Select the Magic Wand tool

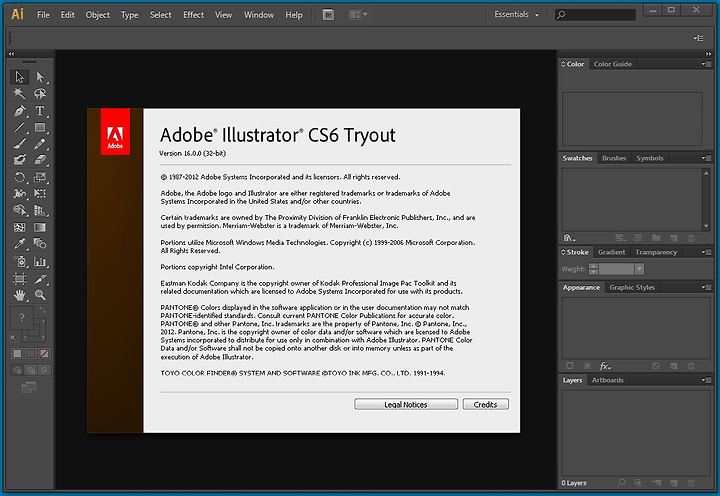19,93
